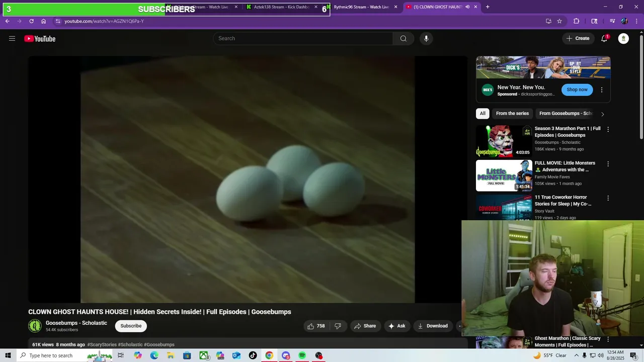Open the browser Extensions puzzle icon
The image size is (644, 362).
tap(577, 21)
